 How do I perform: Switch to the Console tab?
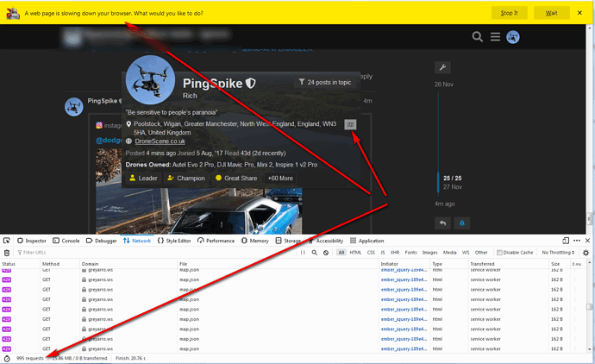(66, 241)
